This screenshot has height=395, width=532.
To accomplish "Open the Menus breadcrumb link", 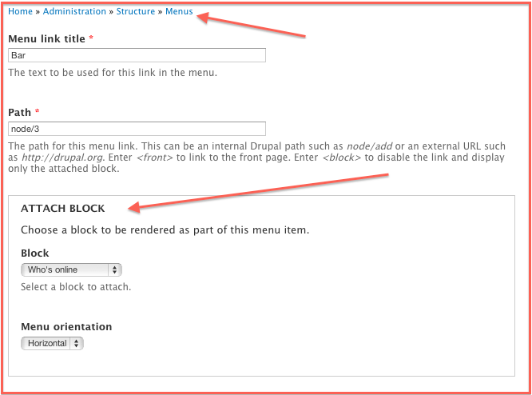I will 179,11.
